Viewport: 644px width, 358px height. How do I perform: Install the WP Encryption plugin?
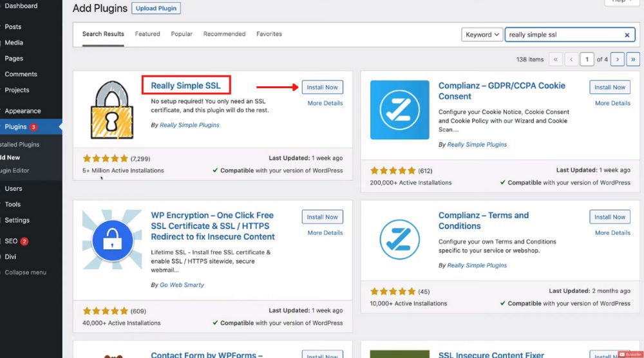click(x=323, y=217)
